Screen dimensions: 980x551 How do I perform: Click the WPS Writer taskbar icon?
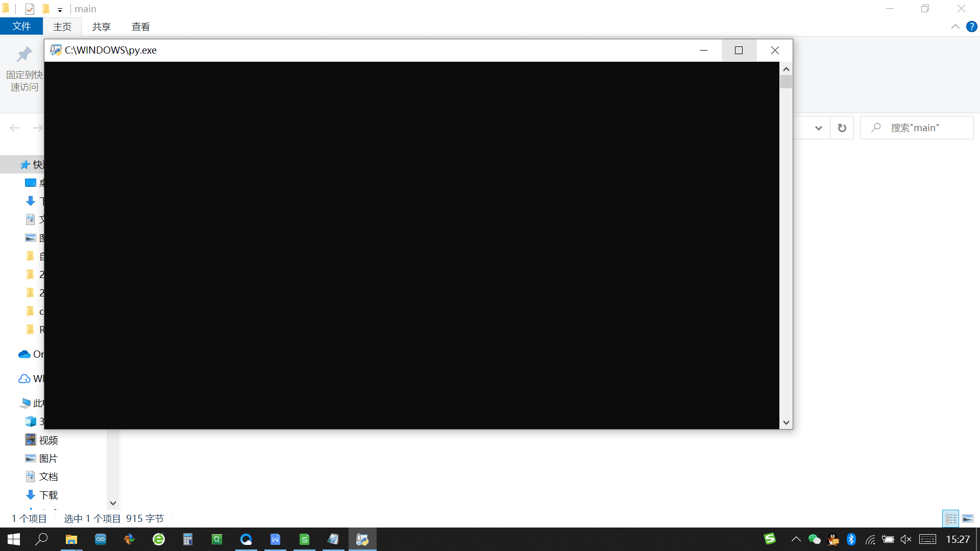[275, 539]
